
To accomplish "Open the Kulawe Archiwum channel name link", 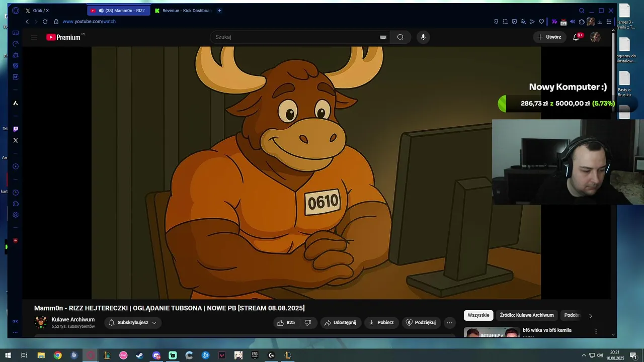I will [73, 320].
